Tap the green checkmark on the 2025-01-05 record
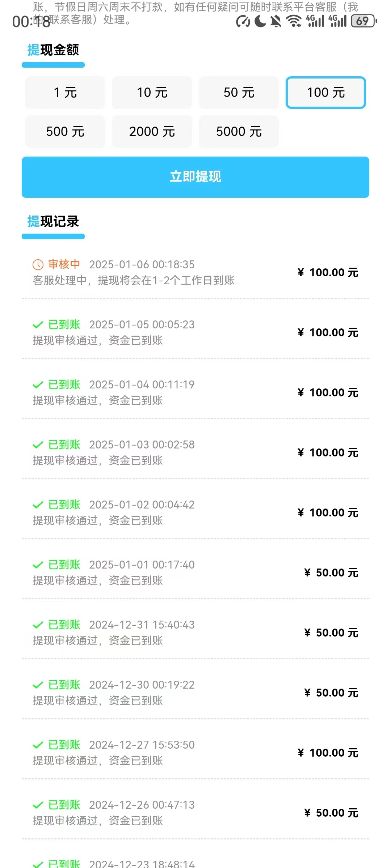The width and height of the screenshot is (391, 868). pyautogui.click(x=38, y=325)
